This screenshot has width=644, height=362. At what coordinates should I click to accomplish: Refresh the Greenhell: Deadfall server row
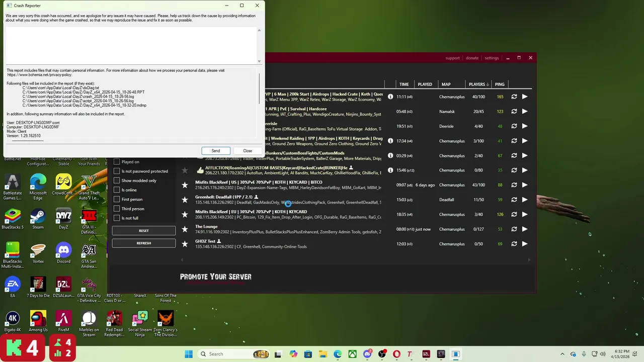click(514, 200)
